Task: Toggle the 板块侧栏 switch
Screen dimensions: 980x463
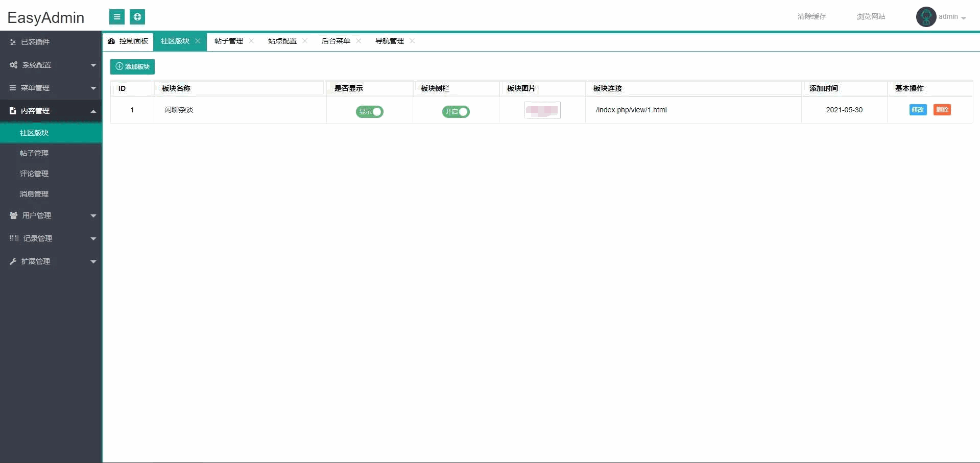Action: [456, 112]
